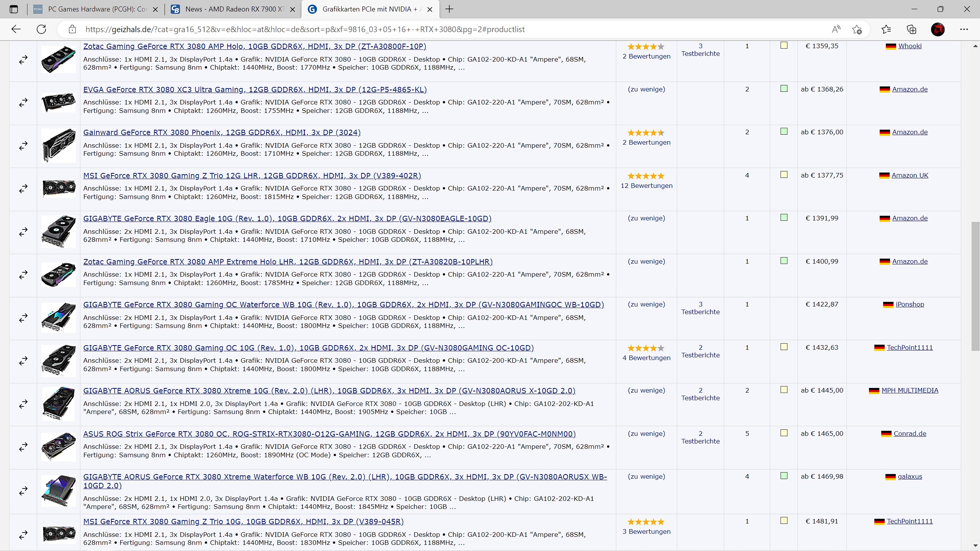This screenshot has width=980, height=551.
Task: Open the Whooki shop link
Action: (x=910, y=46)
